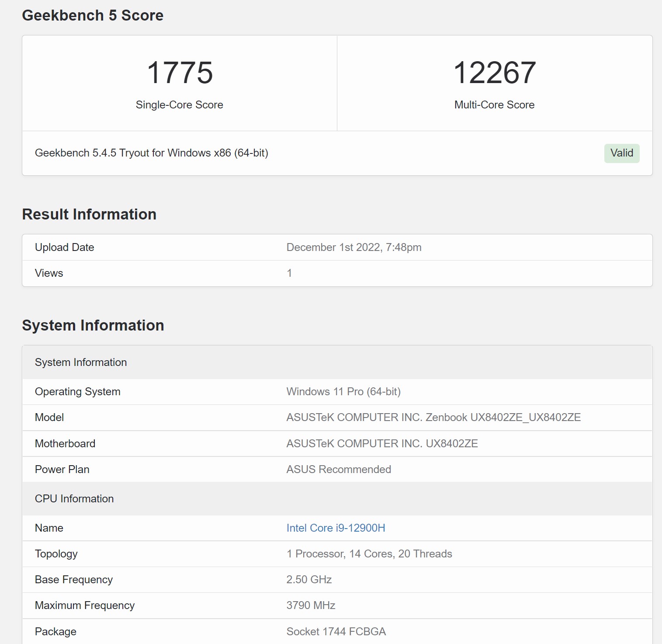The height and width of the screenshot is (644, 662).
Task: Click the 1775 single-core score number
Action: tap(180, 73)
